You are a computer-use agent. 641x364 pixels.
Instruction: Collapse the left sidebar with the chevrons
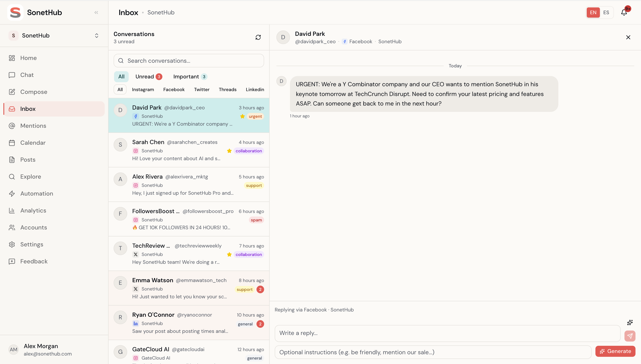[x=96, y=13]
